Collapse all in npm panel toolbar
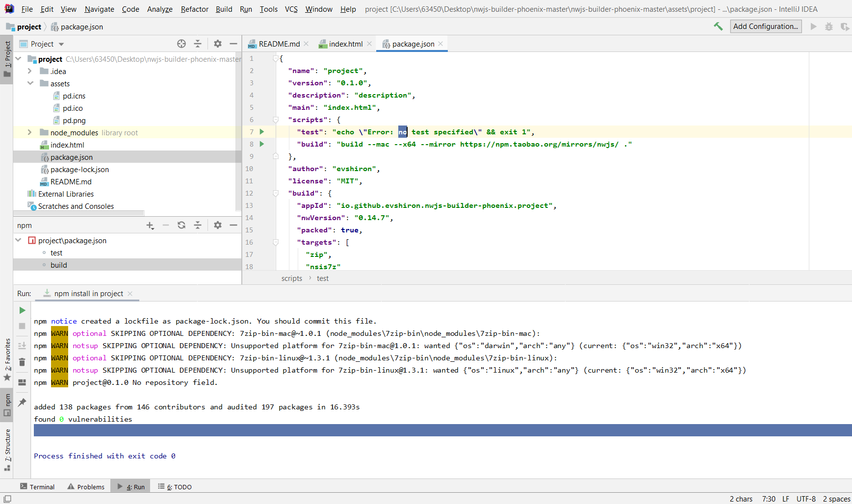 pyautogui.click(x=198, y=225)
